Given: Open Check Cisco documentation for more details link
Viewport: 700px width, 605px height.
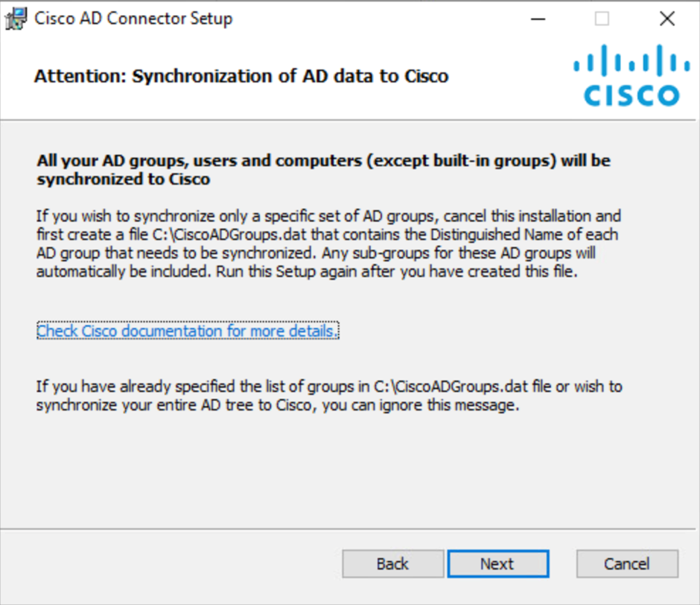Looking at the screenshot, I should tap(188, 331).
